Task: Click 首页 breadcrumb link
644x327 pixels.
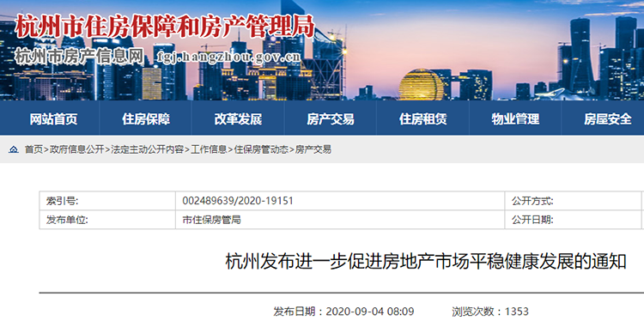Action: point(33,149)
